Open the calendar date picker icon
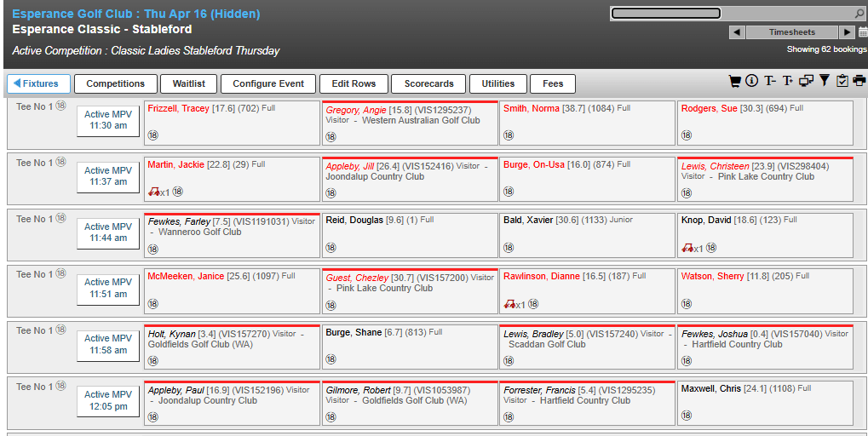 tap(862, 32)
